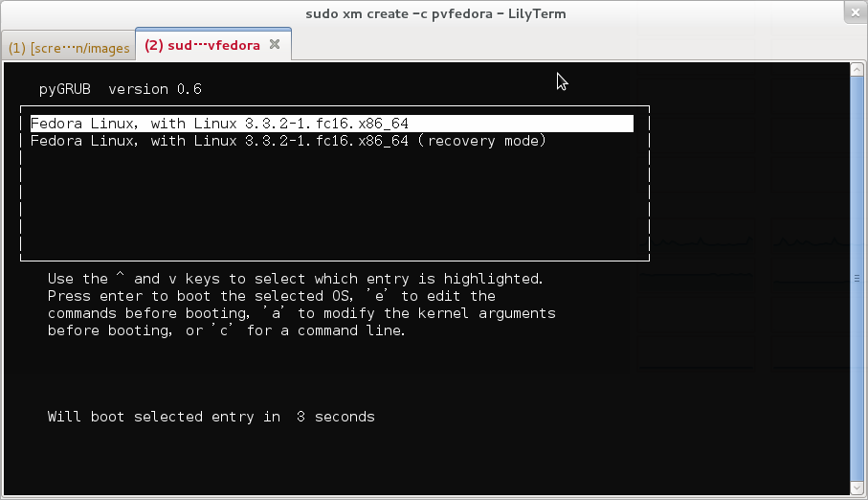This screenshot has width=868, height=500.
Task: Close the sud…vfedora tab with its X
Action: [x=275, y=45]
